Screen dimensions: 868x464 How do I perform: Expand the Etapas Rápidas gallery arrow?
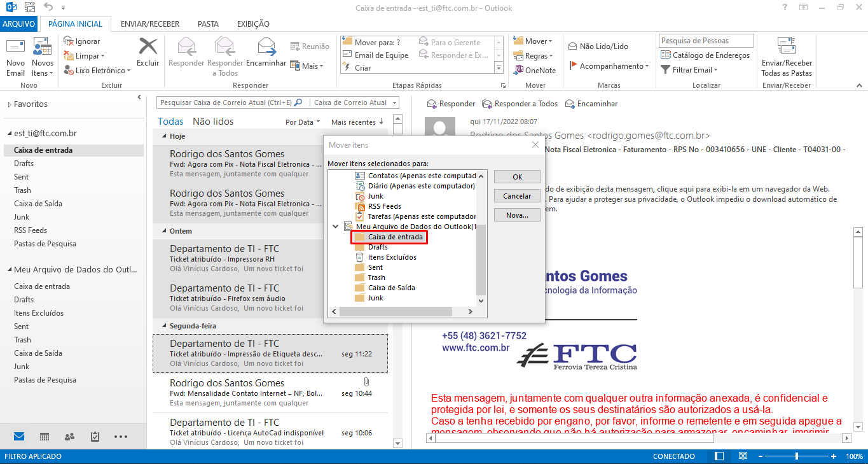(x=499, y=69)
